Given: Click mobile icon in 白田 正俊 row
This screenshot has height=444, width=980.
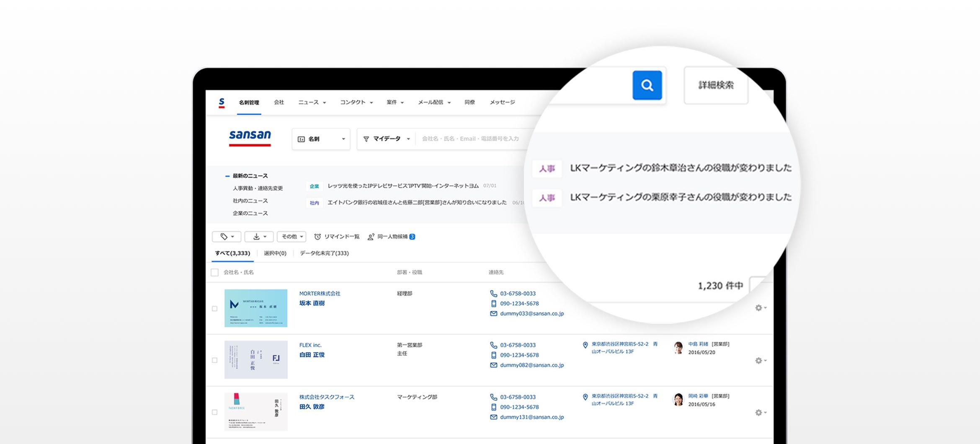Looking at the screenshot, I should [493, 355].
